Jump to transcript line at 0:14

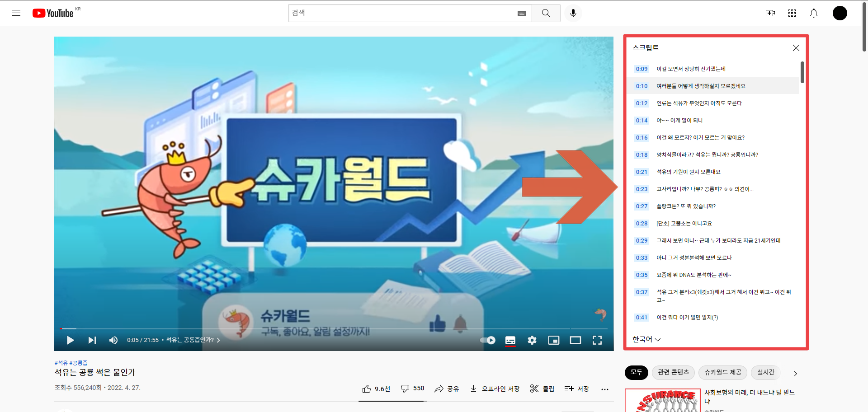click(x=712, y=120)
